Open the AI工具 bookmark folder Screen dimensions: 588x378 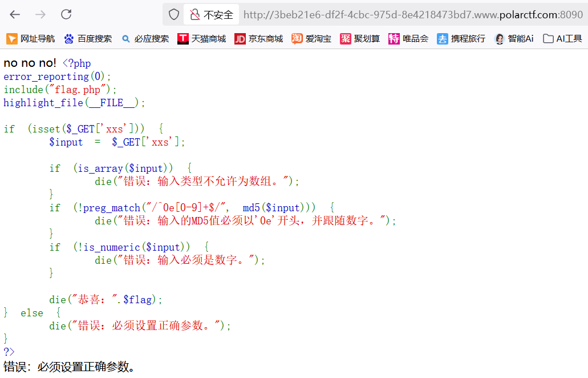562,39
